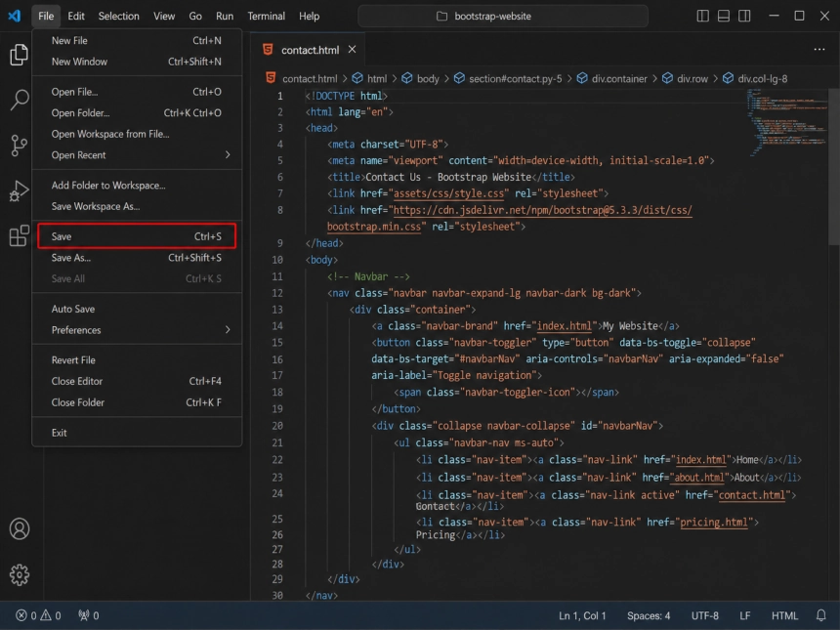This screenshot has width=840, height=630.
Task: Open notifications bell in status bar
Action: click(820, 615)
